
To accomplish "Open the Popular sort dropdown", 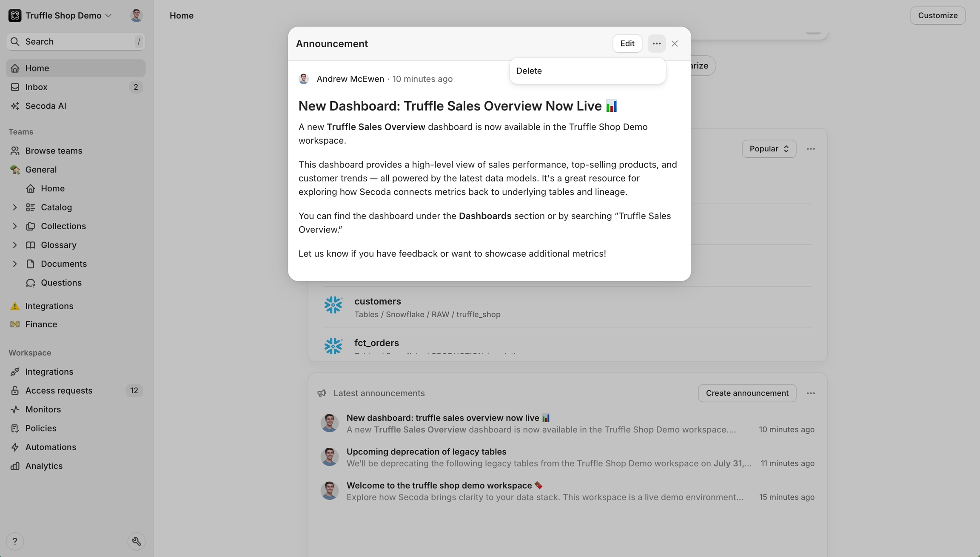I will pos(769,149).
